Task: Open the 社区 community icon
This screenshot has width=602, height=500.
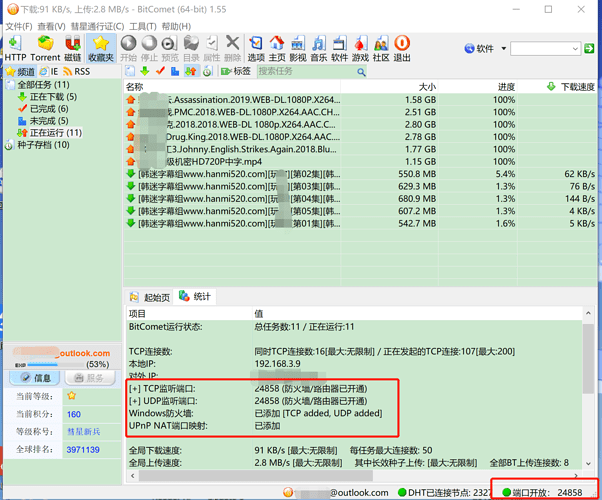Action: (x=381, y=48)
